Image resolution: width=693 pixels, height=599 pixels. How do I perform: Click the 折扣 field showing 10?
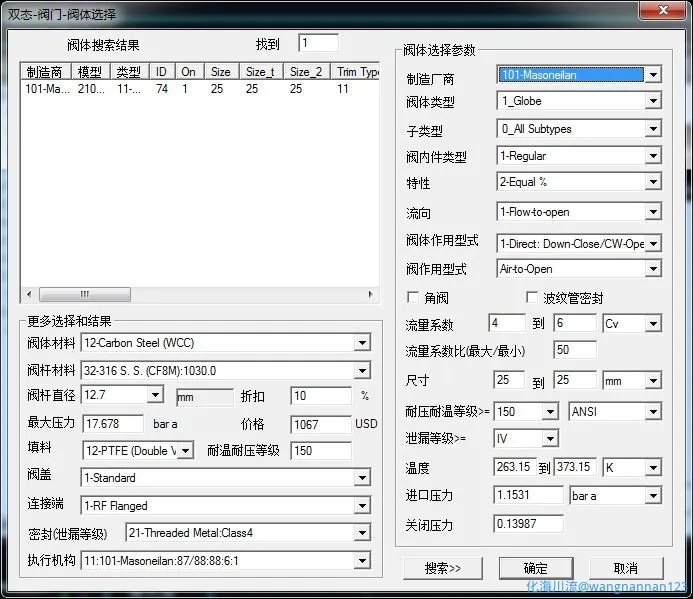tap(321, 396)
